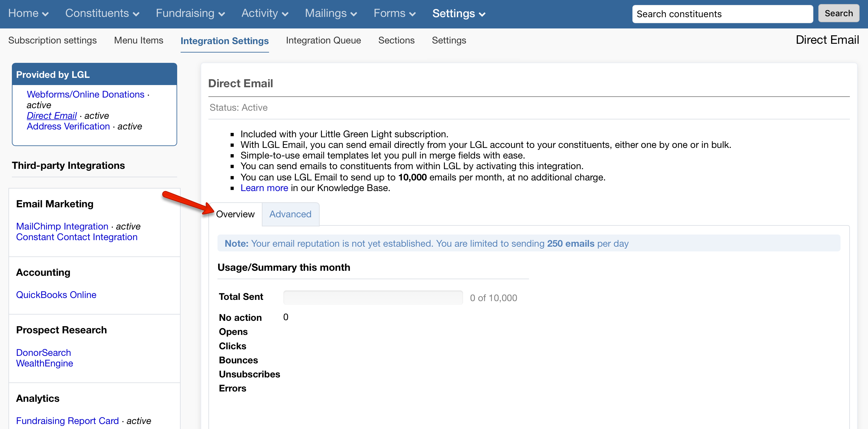Open the Constituents dropdown menu
Viewport: 868px width, 429px height.
click(x=102, y=13)
